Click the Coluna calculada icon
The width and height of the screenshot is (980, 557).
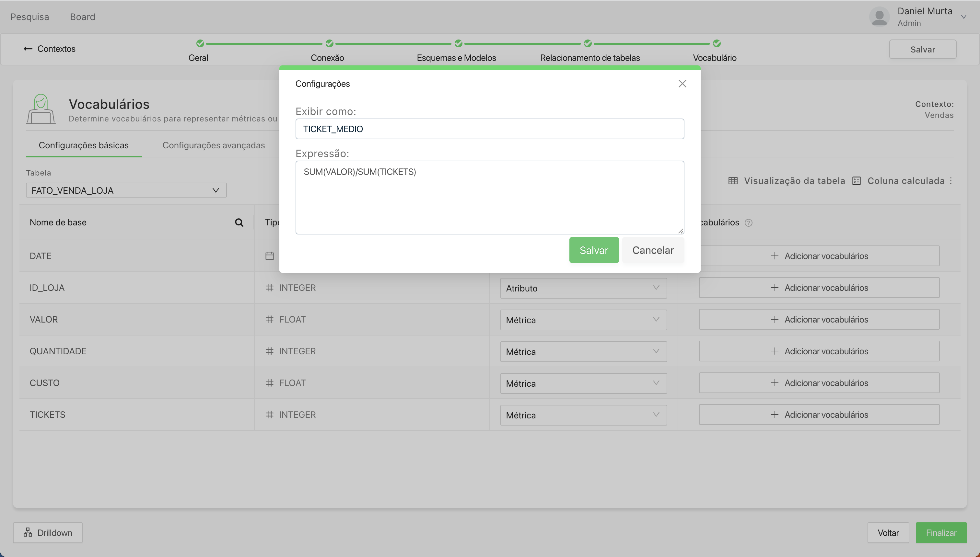(856, 181)
